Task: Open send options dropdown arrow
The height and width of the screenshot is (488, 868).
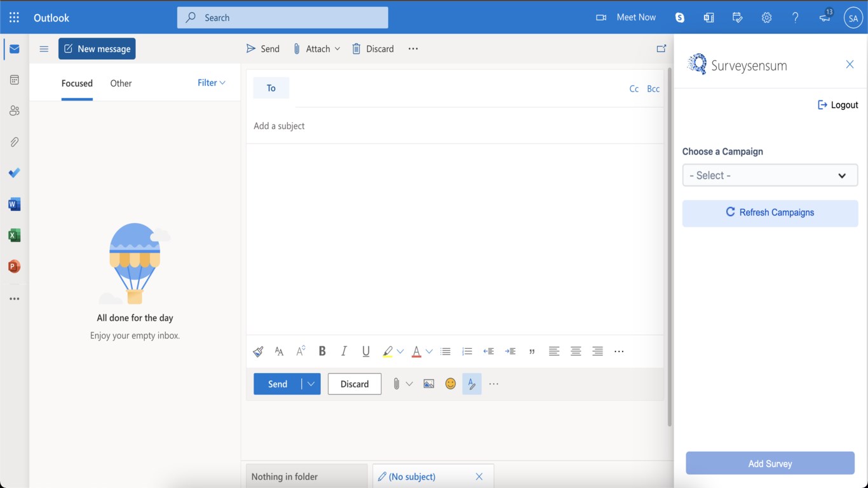Action: click(311, 384)
